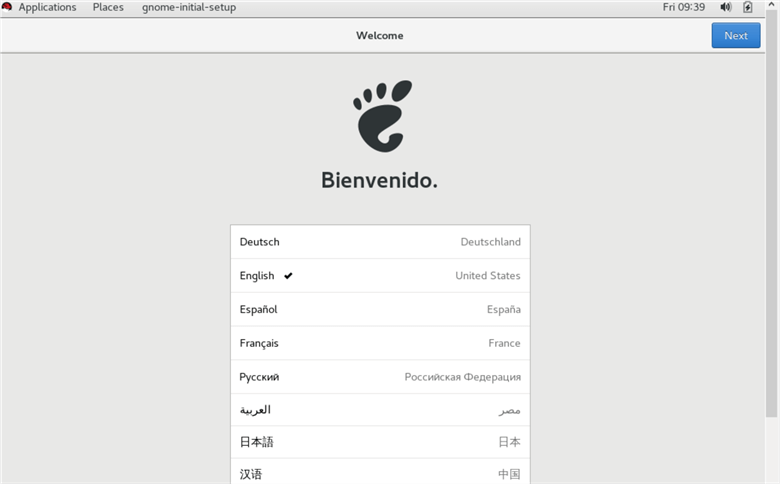Select 汉语 language row

380,472
